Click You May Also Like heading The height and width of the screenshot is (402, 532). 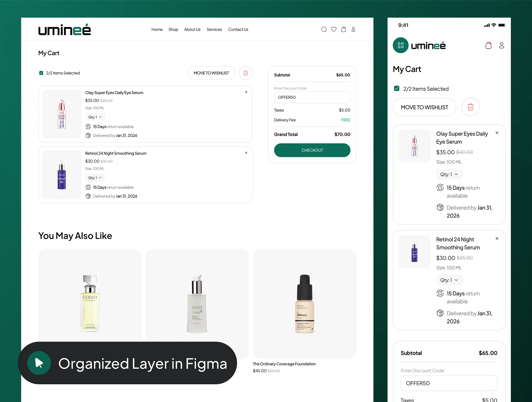click(x=75, y=236)
